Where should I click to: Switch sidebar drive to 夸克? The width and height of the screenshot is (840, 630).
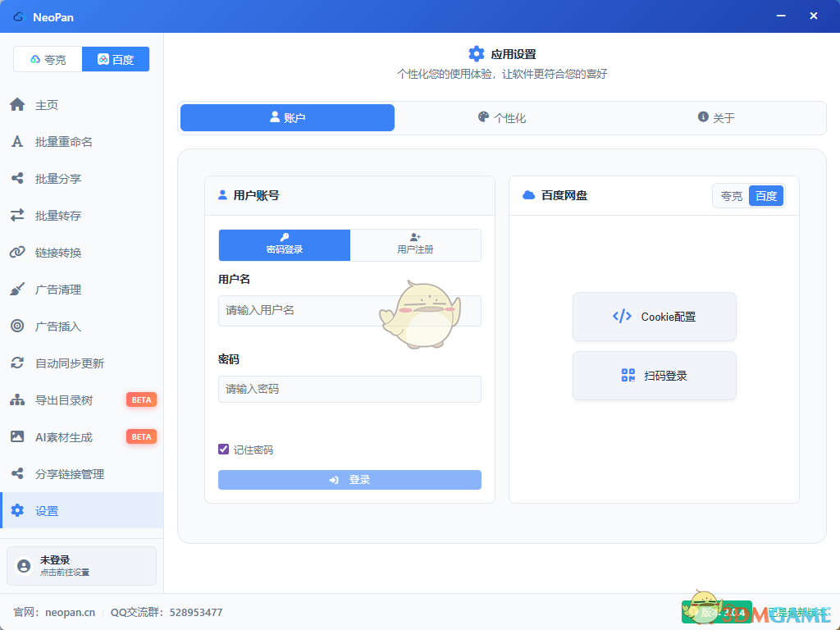coord(48,59)
